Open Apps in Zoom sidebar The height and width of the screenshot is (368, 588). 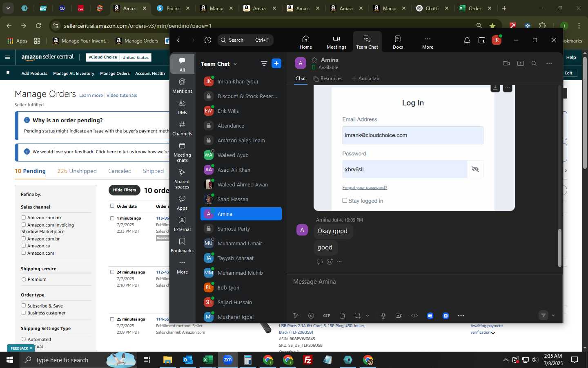coord(182,202)
